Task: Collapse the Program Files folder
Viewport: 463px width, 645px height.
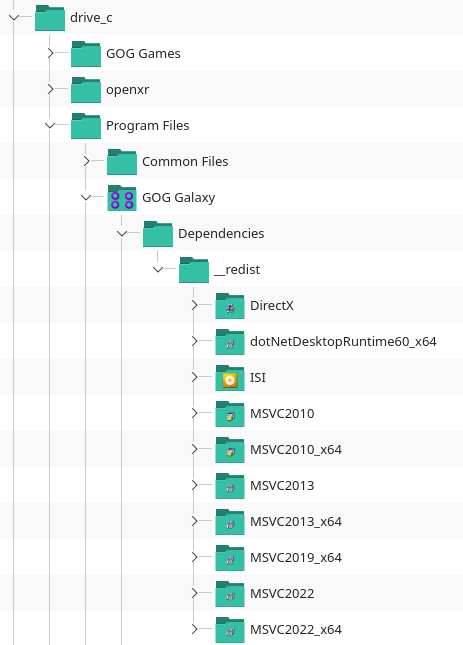Action: (50, 125)
